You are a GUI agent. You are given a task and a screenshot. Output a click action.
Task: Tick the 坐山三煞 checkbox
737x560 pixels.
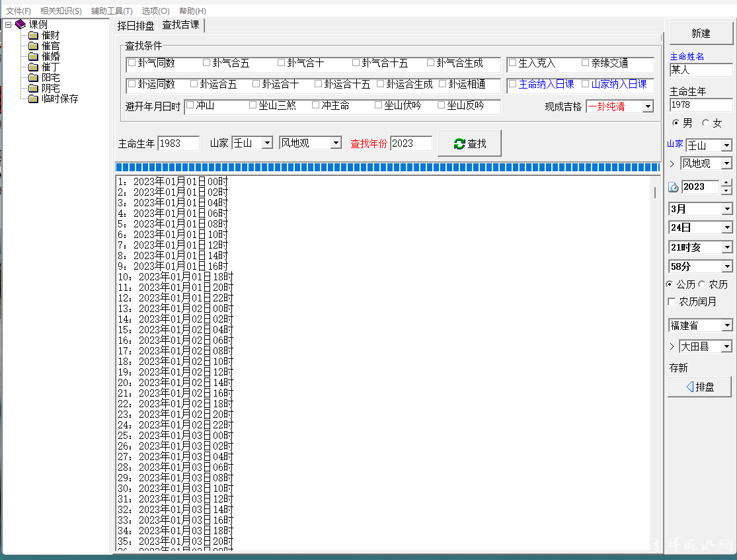(x=253, y=104)
